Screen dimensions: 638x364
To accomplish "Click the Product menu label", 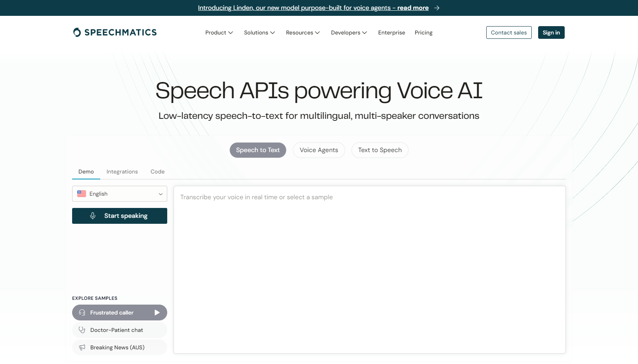I will pos(216,32).
